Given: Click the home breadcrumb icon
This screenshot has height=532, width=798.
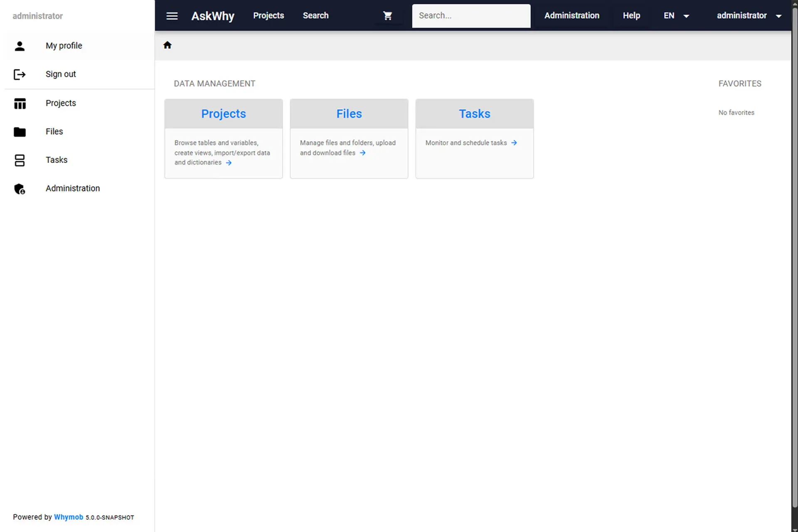Looking at the screenshot, I should [x=167, y=45].
